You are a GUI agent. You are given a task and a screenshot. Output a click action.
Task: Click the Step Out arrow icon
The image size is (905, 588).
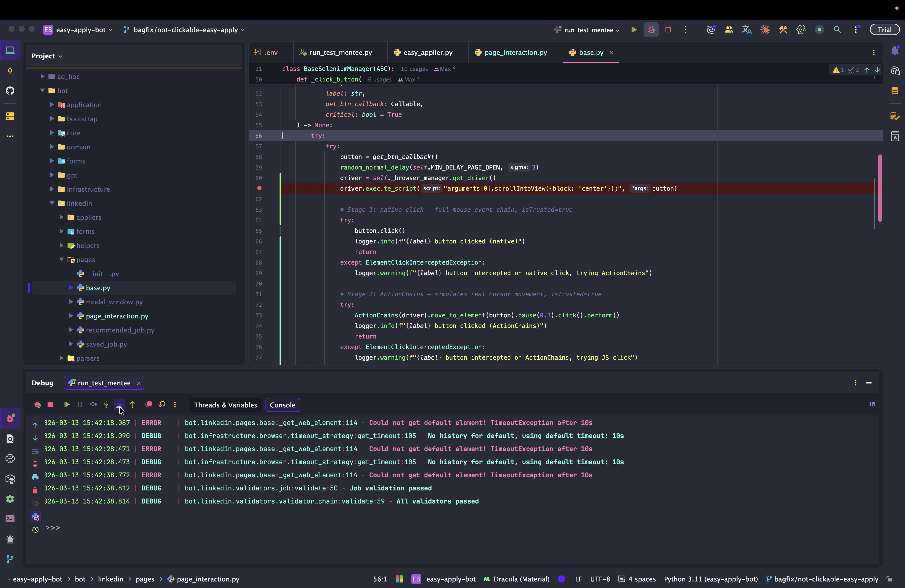(132, 405)
